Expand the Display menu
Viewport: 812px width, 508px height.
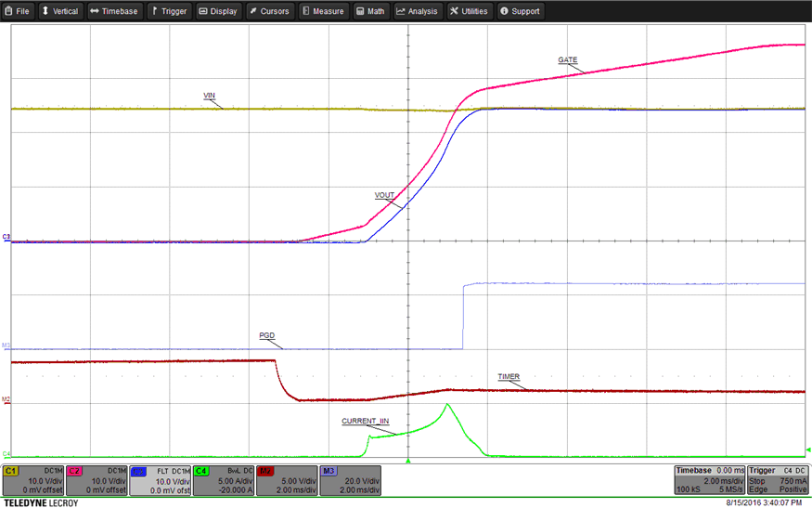click(218, 11)
